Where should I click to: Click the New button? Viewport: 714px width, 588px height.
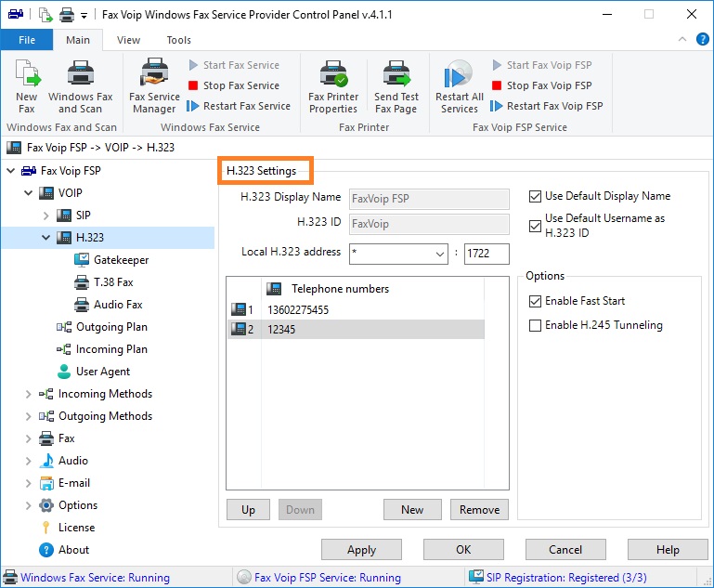[412, 510]
